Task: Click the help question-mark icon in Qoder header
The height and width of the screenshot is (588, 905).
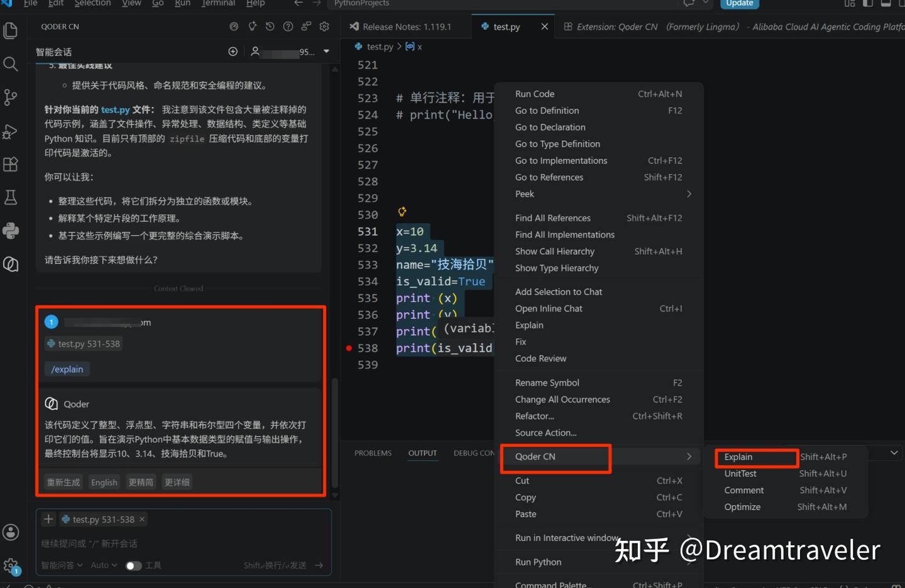Action: [x=288, y=26]
